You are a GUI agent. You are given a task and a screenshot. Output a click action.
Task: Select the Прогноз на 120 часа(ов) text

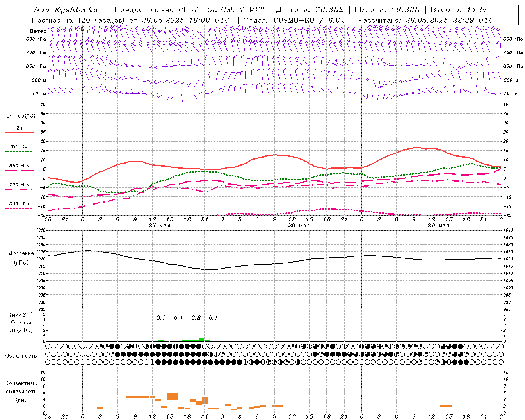point(79,20)
